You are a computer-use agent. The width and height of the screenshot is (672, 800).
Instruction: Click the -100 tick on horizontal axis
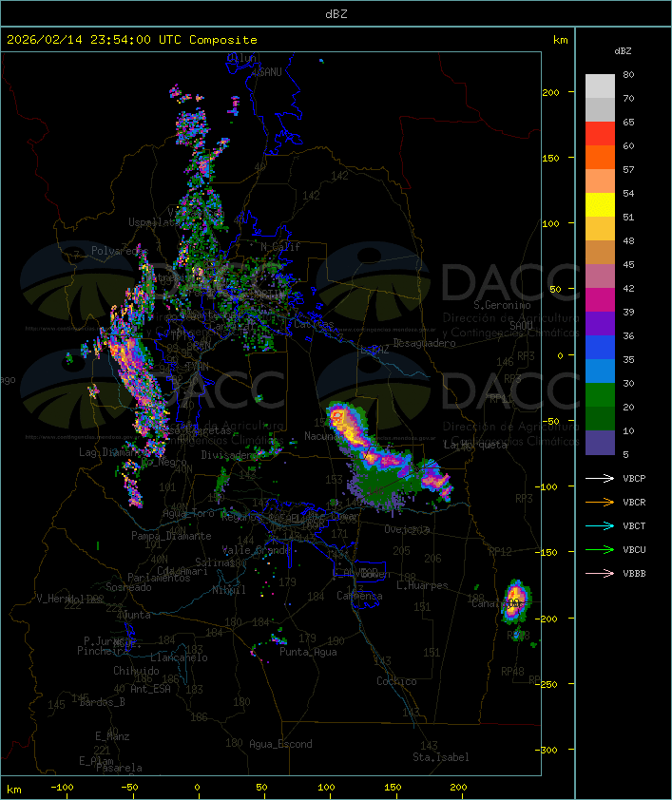[x=62, y=788]
